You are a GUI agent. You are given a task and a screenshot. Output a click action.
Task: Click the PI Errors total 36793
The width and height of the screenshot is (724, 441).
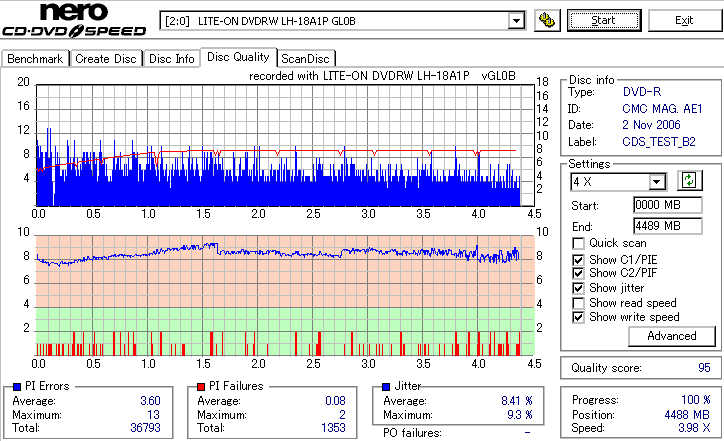point(145,428)
